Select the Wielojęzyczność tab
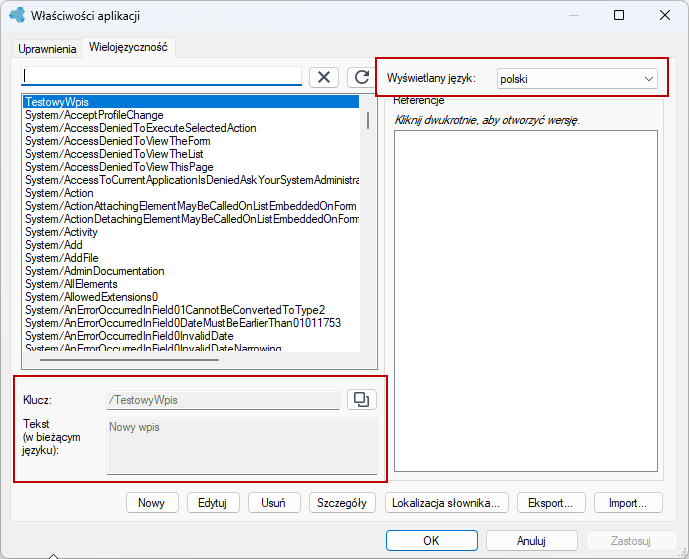 [x=128, y=47]
